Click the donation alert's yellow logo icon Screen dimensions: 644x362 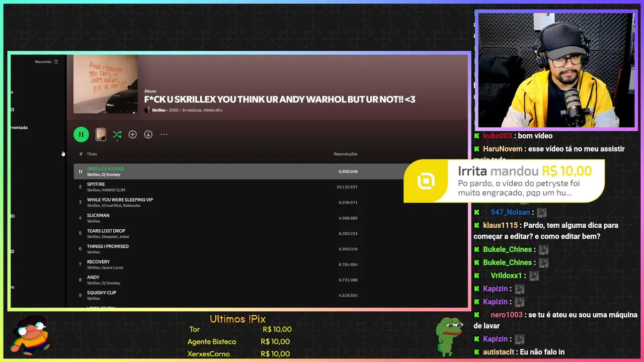point(426,181)
